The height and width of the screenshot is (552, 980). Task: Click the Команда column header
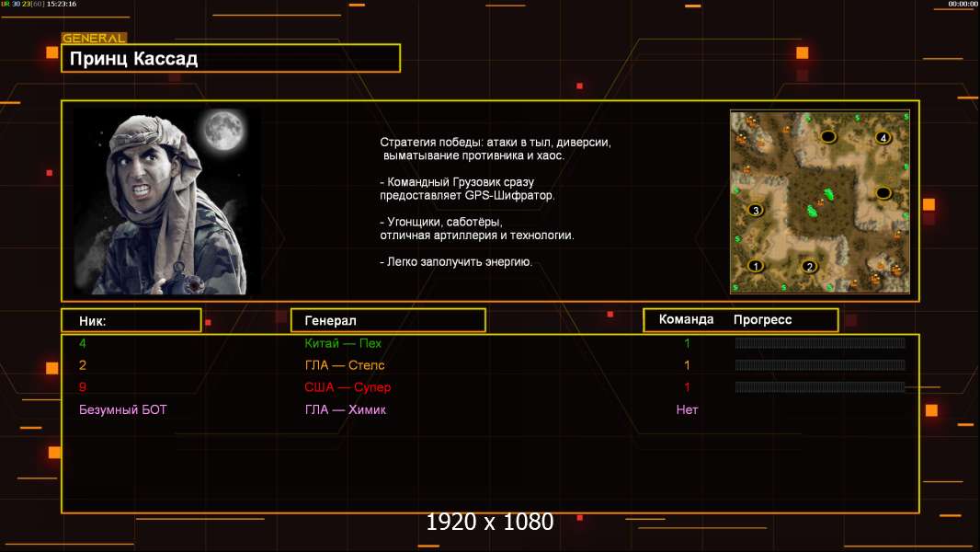click(x=686, y=320)
